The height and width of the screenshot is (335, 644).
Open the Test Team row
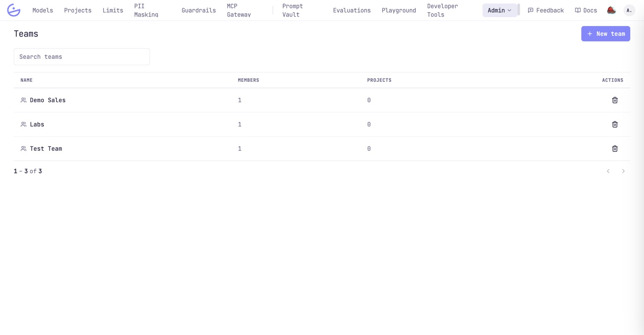[322, 149]
